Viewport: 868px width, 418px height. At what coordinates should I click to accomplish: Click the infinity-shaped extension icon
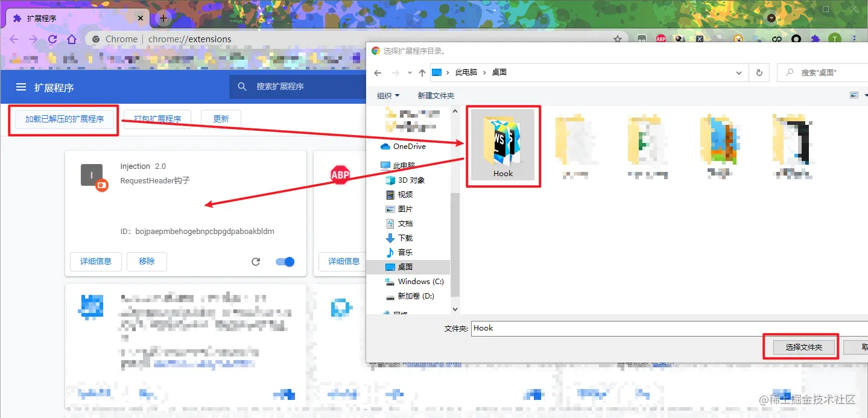pyautogui.click(x=777, y=39)
